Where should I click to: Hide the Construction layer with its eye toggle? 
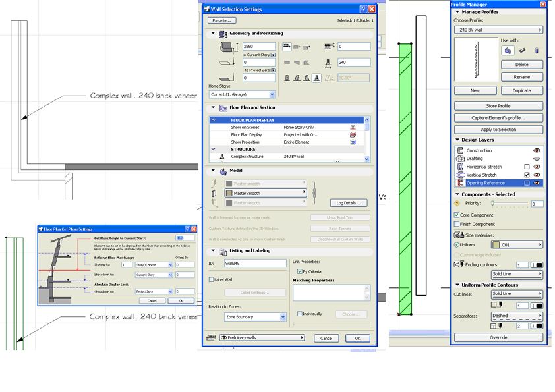537,150
